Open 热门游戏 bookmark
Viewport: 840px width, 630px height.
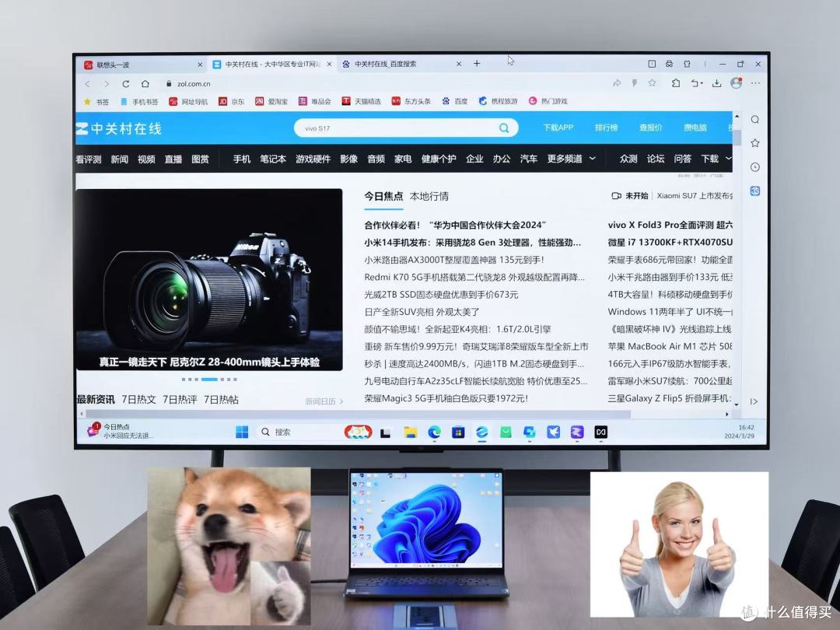(x=548, y=101)
